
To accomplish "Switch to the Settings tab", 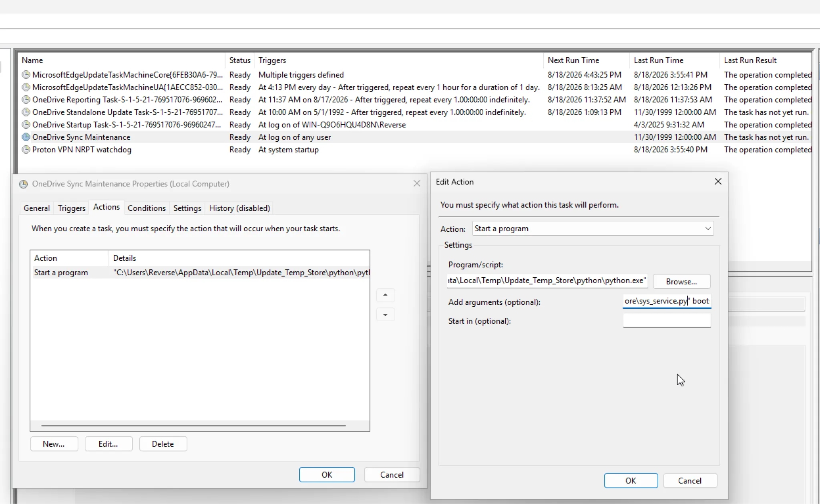I will (187, 208).
